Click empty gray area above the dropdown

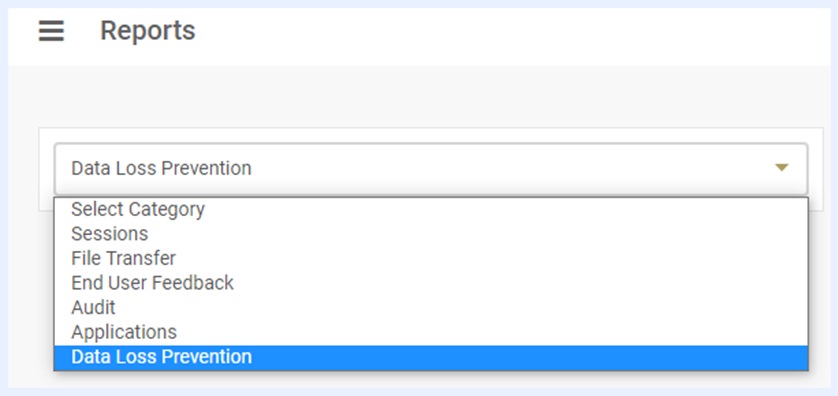[x=419, y=96]
